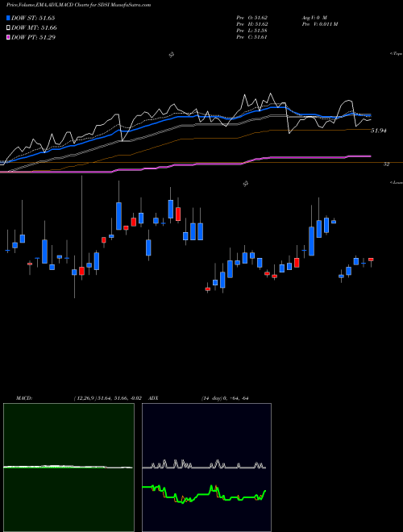Click the 51.94 price label

point(379,131)
